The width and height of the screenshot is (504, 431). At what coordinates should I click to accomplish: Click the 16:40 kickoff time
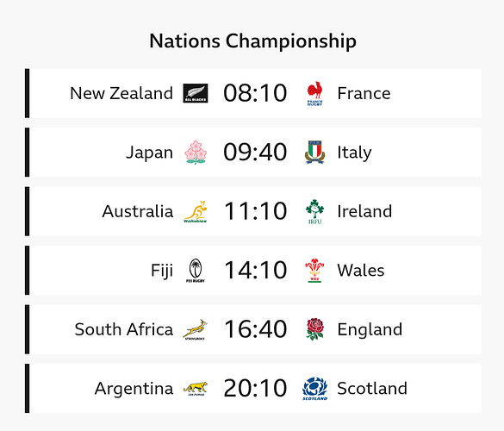(x=255, y=329)
